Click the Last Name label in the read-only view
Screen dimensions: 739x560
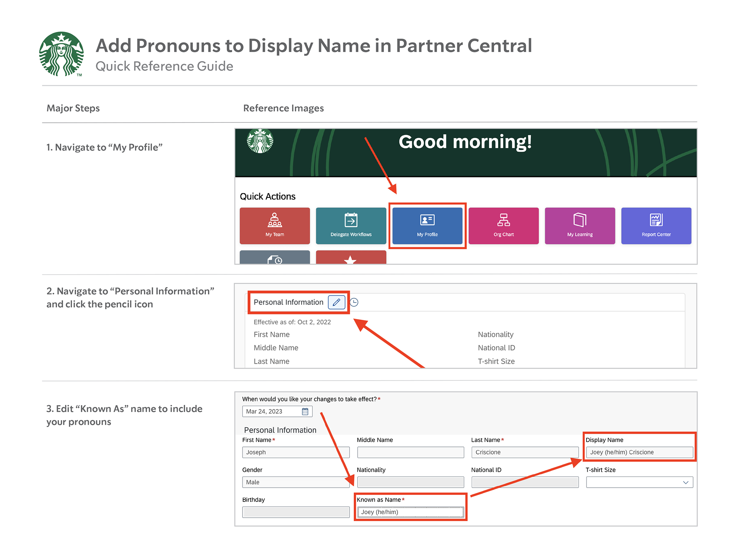tap(271, 361)
